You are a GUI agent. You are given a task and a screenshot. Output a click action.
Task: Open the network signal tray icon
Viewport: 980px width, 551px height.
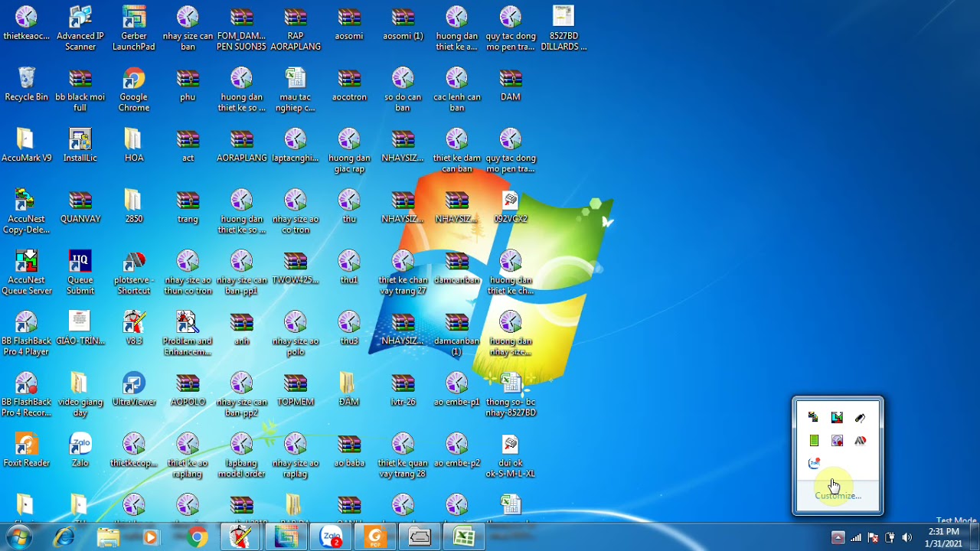pos(856,537)
